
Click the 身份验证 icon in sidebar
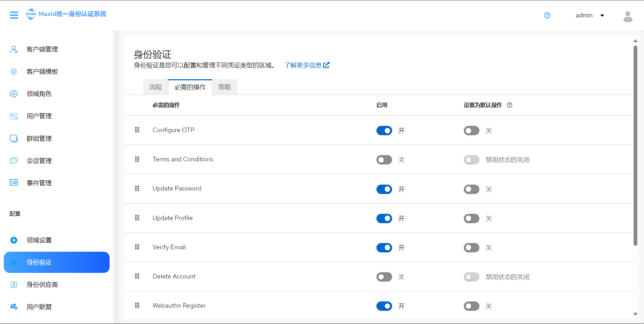[14, 262]
